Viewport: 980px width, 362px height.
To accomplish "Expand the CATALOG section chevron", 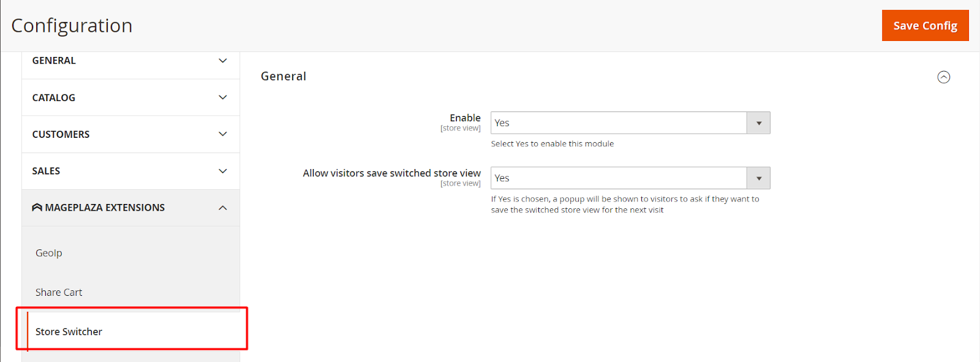I will coord(223,97).
